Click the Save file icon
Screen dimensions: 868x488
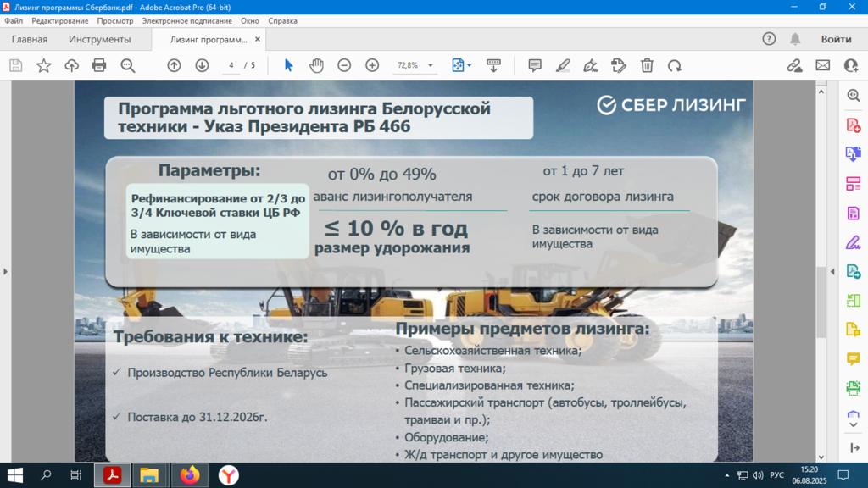point(15,65)
